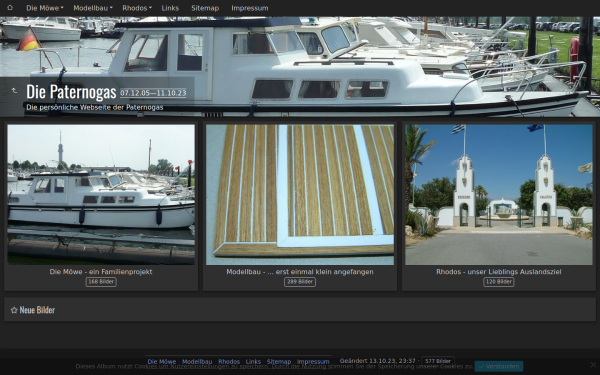Click caption 'Die Möwe - ein Familienprojekt'
This screenshot has height=375, width=600.
(101, 272)
